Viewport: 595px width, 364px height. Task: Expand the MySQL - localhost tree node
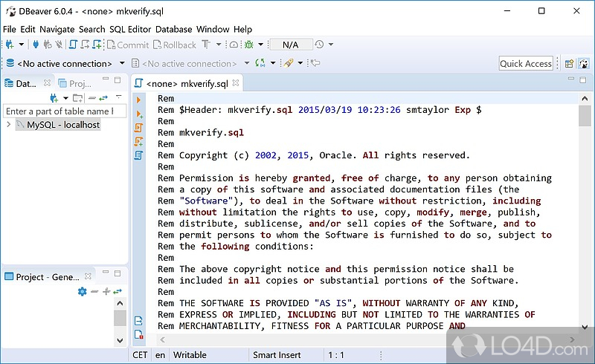(9, 124)
